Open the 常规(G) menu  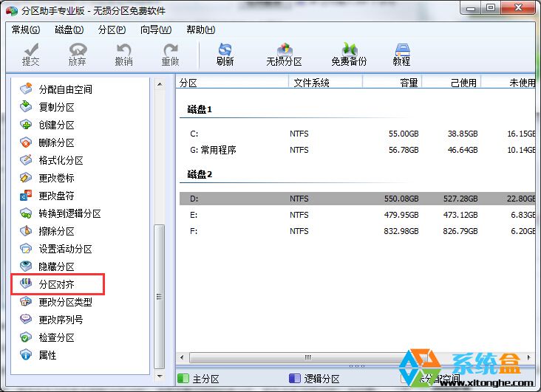pos(26,30)
